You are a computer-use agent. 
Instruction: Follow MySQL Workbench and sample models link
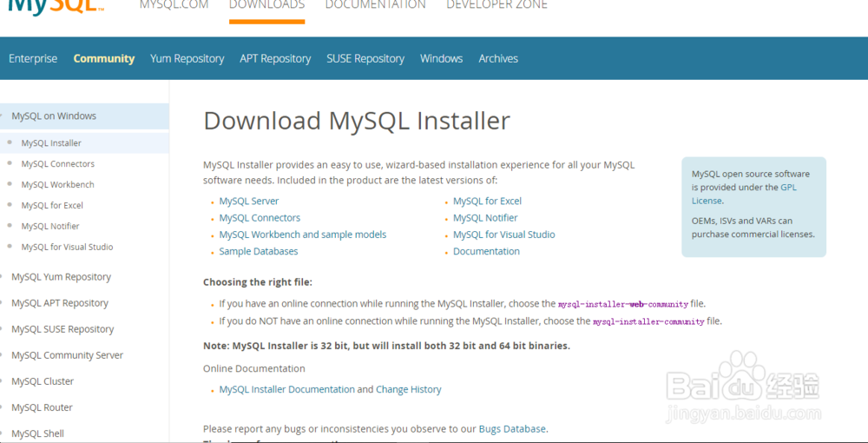click(303, 235)
